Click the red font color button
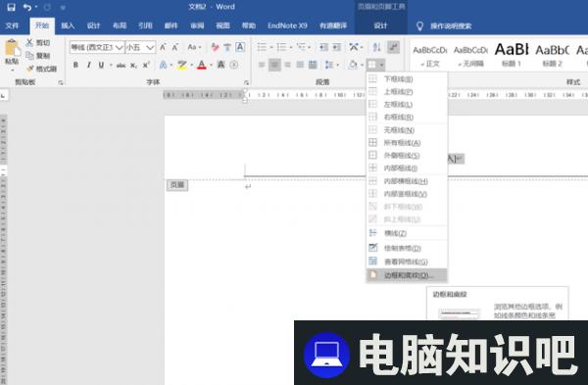588x385 pixels. click(x=202, y=66)
